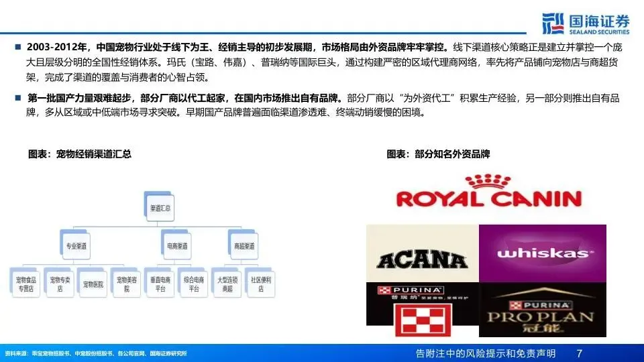The image size is (644, 362).
Task: Click the Purina 普瑞纳 checkerboard logo
Action: (x=422, y=310)
